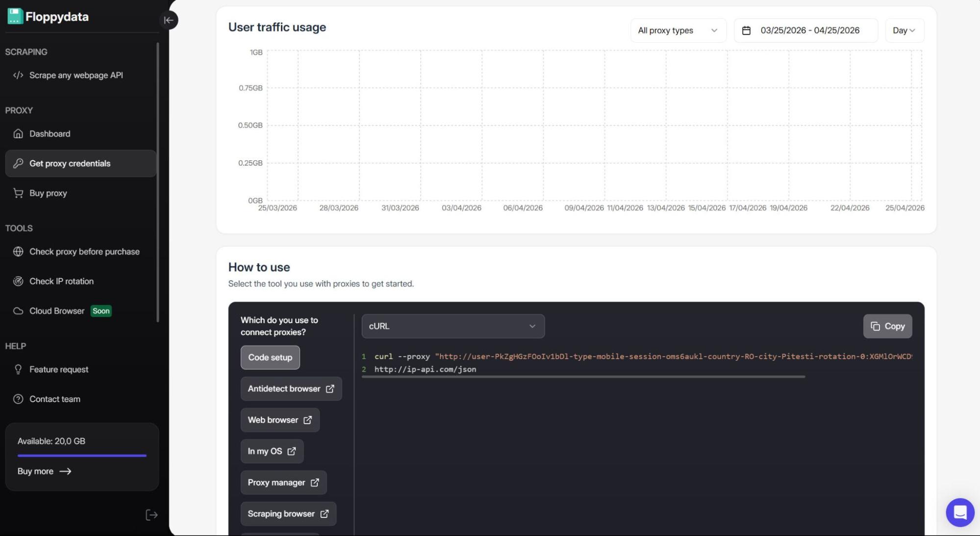This screenshot has width=980, height=536.
Task: Select Check IP rotation tool
Action: click(61, 281)
